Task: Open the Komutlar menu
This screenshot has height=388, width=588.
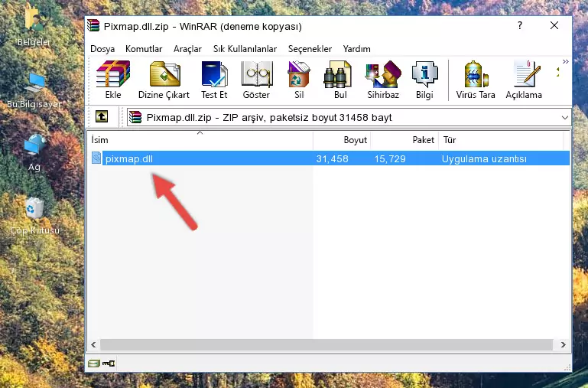Action: 144,49
